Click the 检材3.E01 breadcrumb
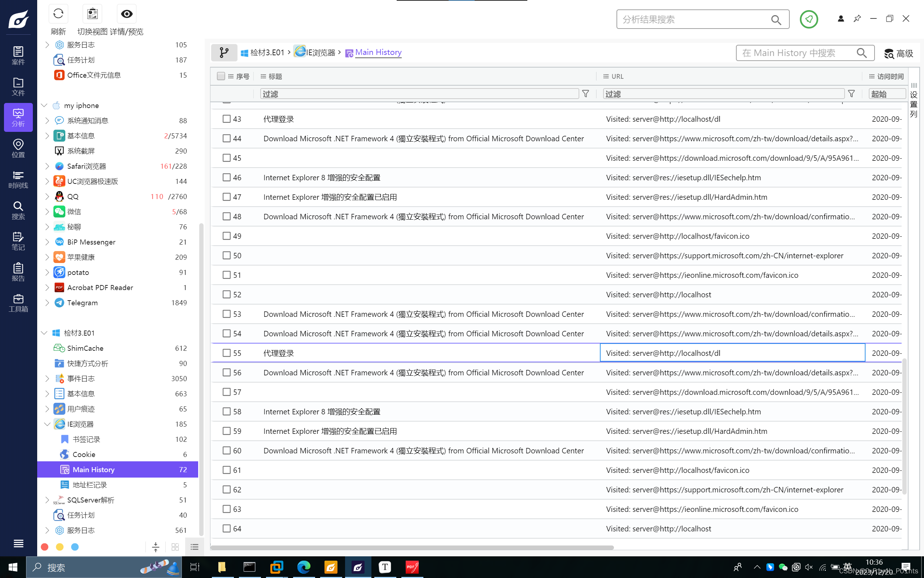The image size is (924, 578). 263,52
